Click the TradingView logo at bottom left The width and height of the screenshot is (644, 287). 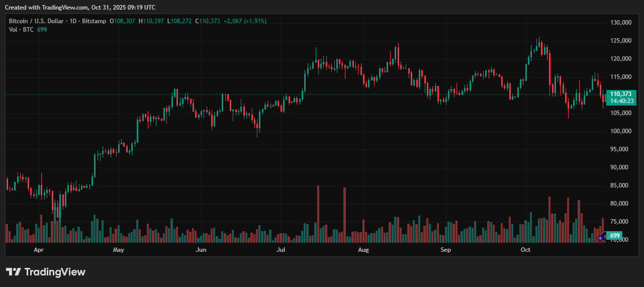[x=46, y=272]
